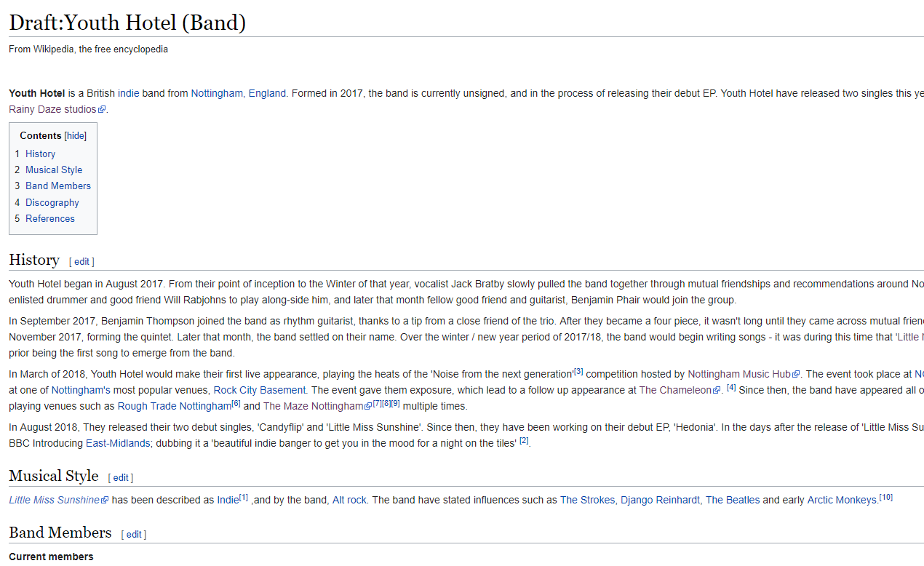
Task: Click the East-Midlands link
Action: pyautogui.click(x=118, y=443)
